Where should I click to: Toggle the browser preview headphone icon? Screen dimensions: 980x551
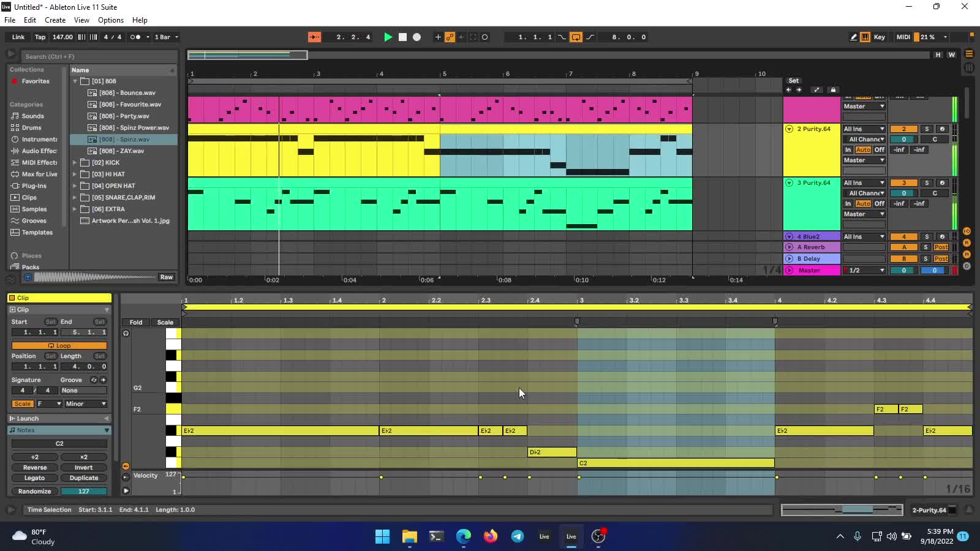coord(28,277)
